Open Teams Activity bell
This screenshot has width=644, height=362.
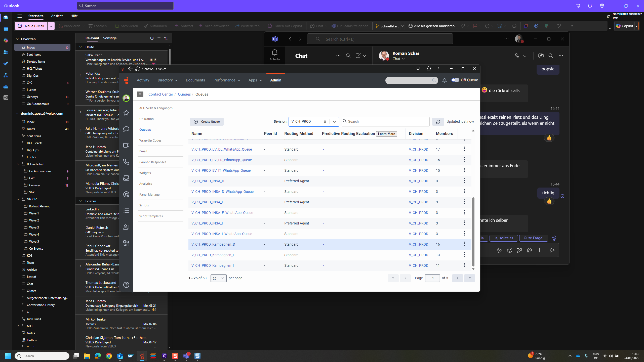pyautogui.click(x=274, y=55)
